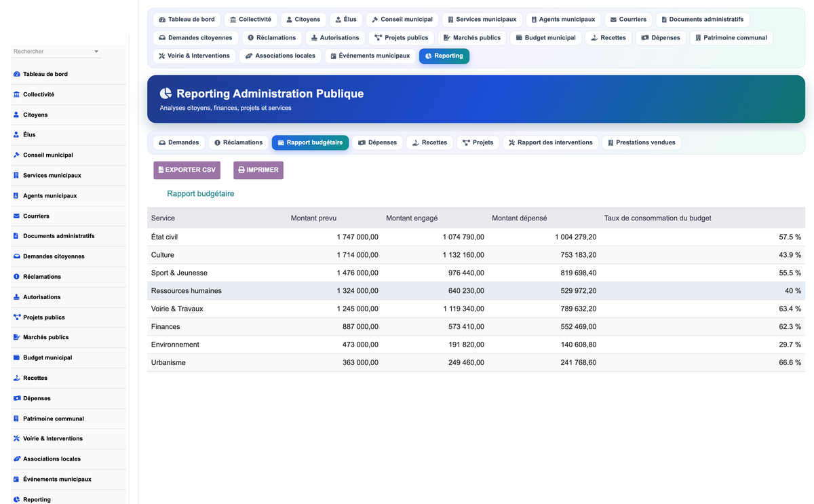Open the Prestations vendues sub-tab

click(642, 142)
